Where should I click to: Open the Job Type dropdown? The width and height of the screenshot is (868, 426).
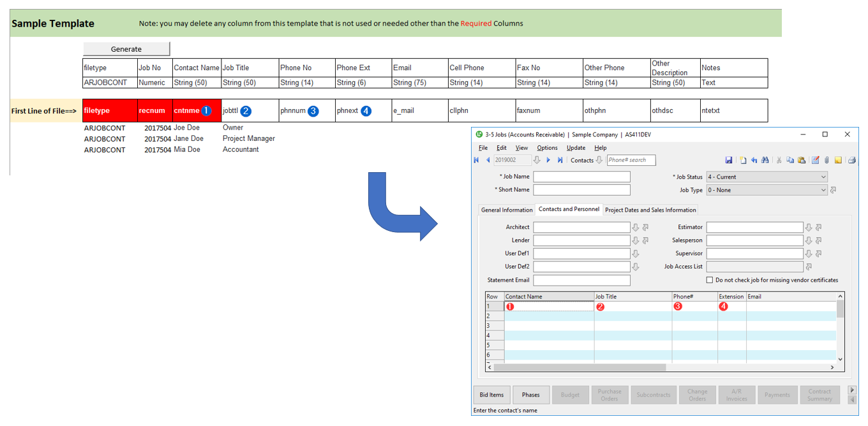click(823, 190)
